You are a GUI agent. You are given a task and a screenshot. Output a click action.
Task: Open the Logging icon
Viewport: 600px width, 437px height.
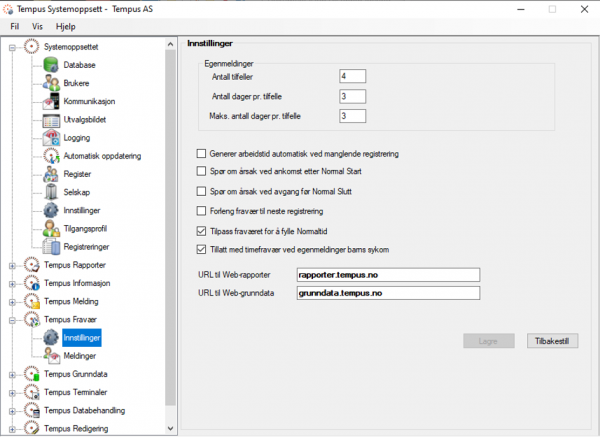pyautogui.click(x=50, y=138)
